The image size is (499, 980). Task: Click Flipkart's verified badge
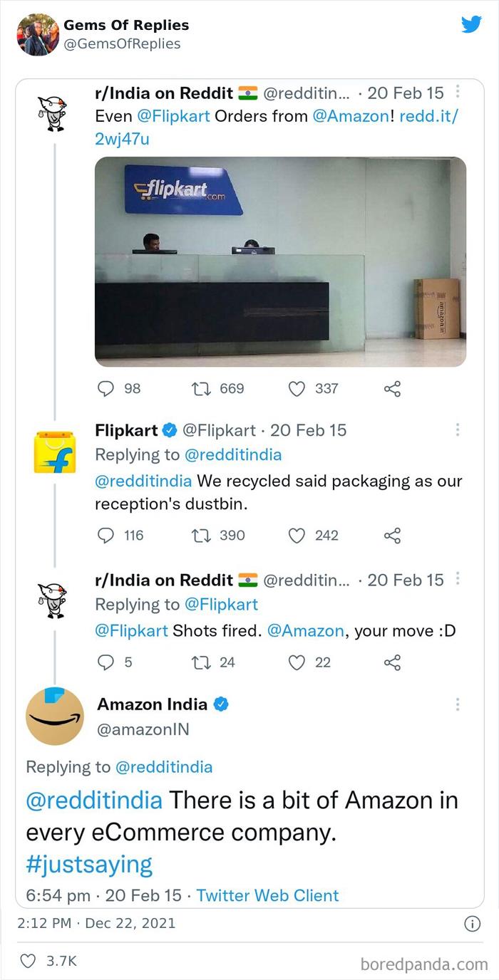[x=170, y=429]
